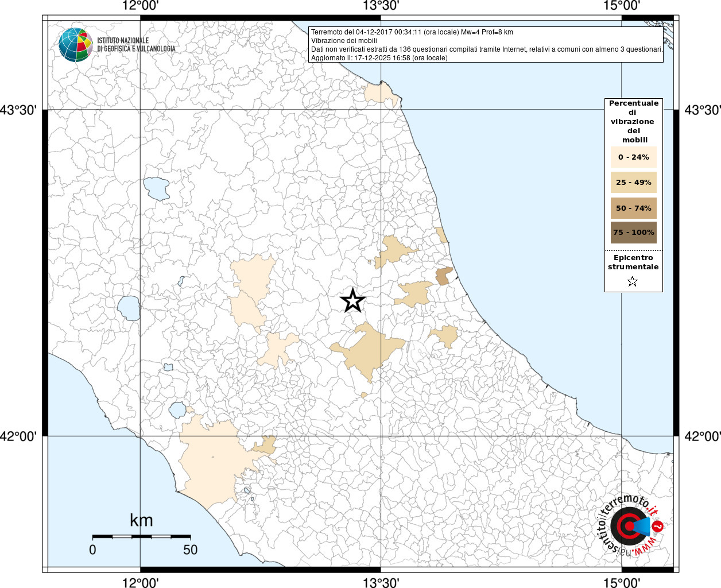Pick the 75 - 100% legend swatch
The width and height of the screenshot is (721, 588).
(633, 233)
